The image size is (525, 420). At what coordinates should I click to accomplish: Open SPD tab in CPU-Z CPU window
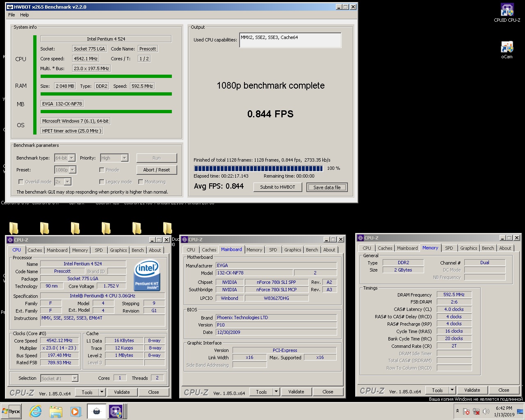click(99, 250)
